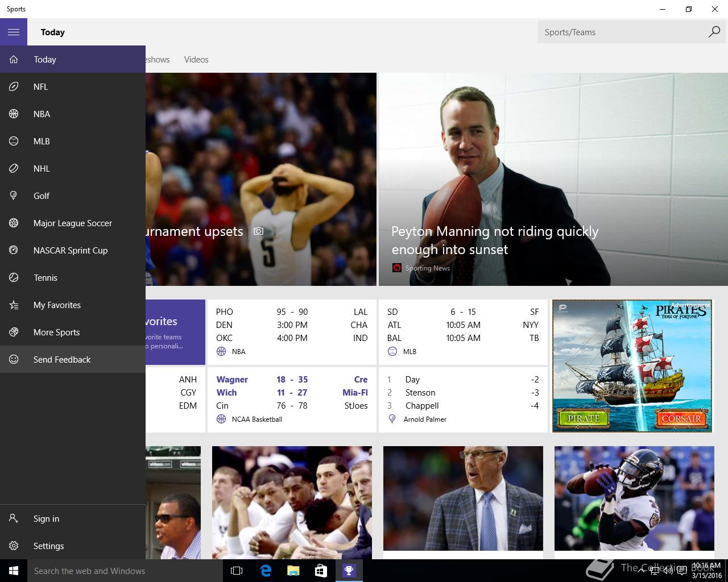Open the NBA section
Viewport: 728px width, 582px height.
pyautogui.click(x=73, y=114)
